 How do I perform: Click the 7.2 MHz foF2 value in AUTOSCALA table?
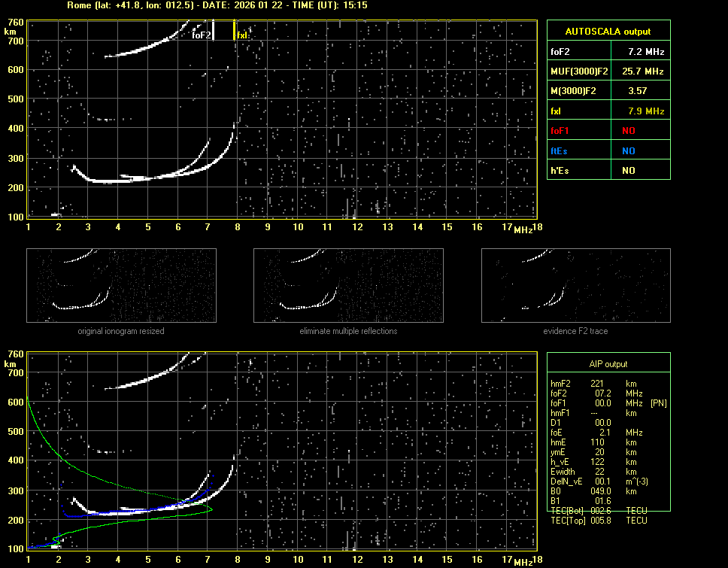point(645,52)
